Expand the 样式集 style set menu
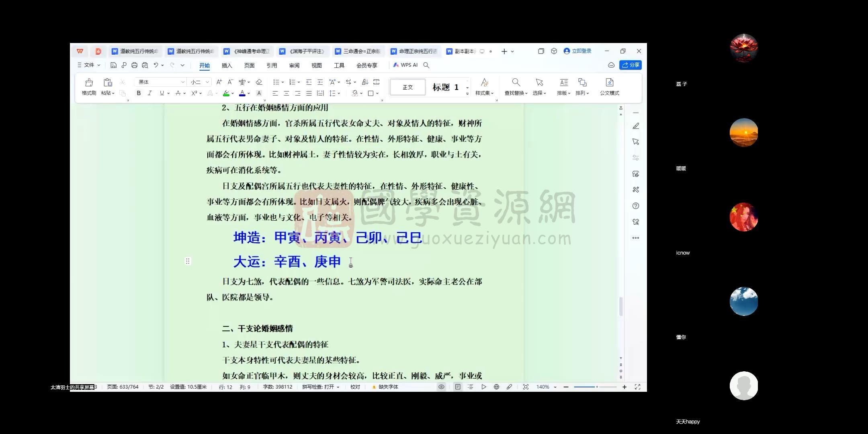 [485, 86]
